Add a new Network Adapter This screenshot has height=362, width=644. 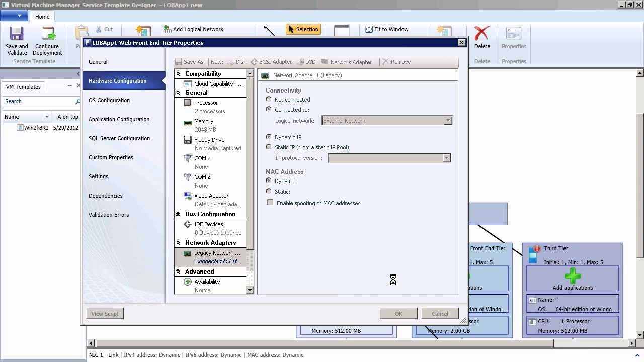click(347, 62)
